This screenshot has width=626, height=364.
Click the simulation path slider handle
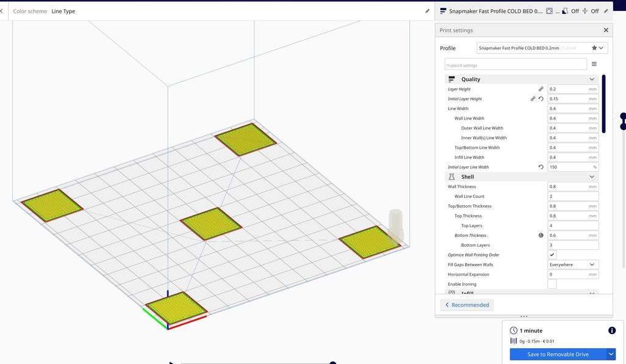tap(333, 362)
